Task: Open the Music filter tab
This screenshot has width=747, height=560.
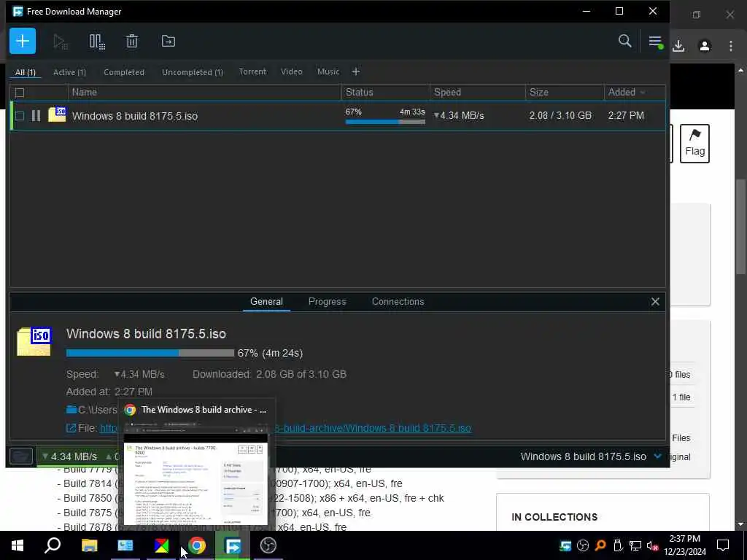Action: (x=328, y=72)
